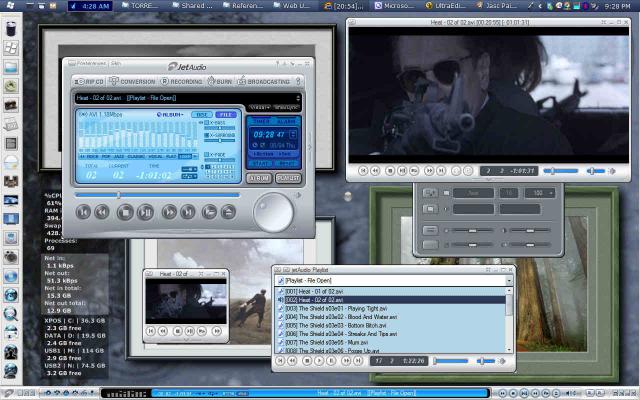Open the play-order dropdown below the repeat dropdown

[189, 176]
